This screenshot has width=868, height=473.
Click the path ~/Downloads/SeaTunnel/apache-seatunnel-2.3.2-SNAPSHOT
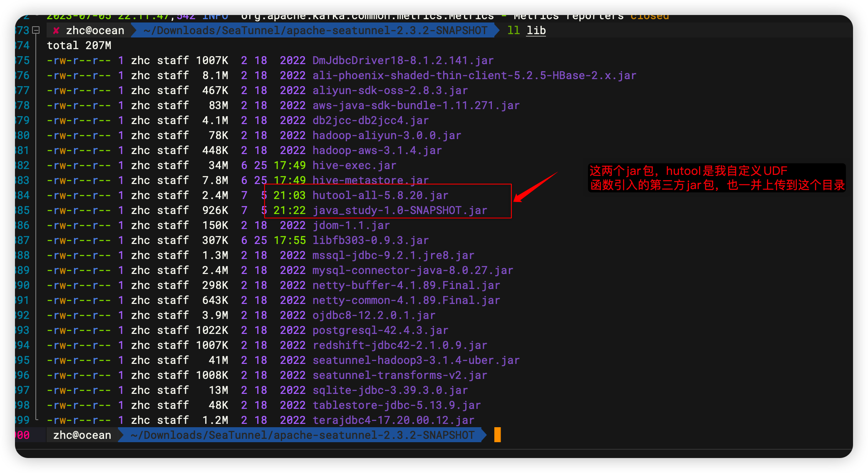pos(314,30)
